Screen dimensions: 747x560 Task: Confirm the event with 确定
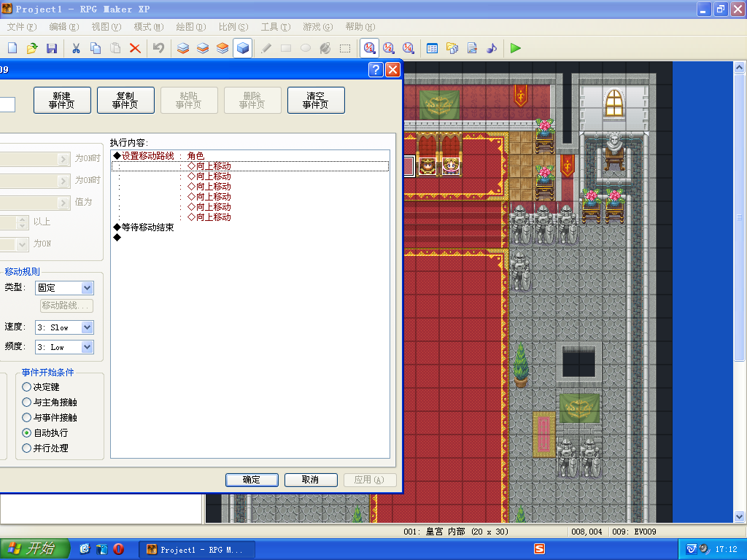point(252,480)
